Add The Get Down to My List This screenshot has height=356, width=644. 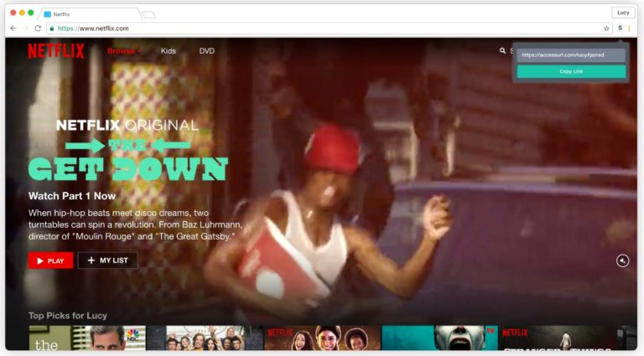point(107,261)
